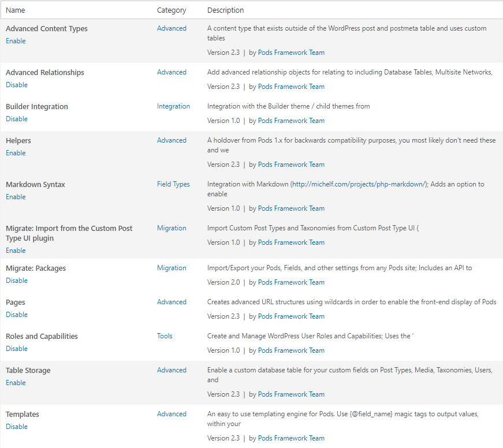Filter by Field Types category
This screenshot has height=448, width=503.
pyautogui.click(x=173, y=184)
